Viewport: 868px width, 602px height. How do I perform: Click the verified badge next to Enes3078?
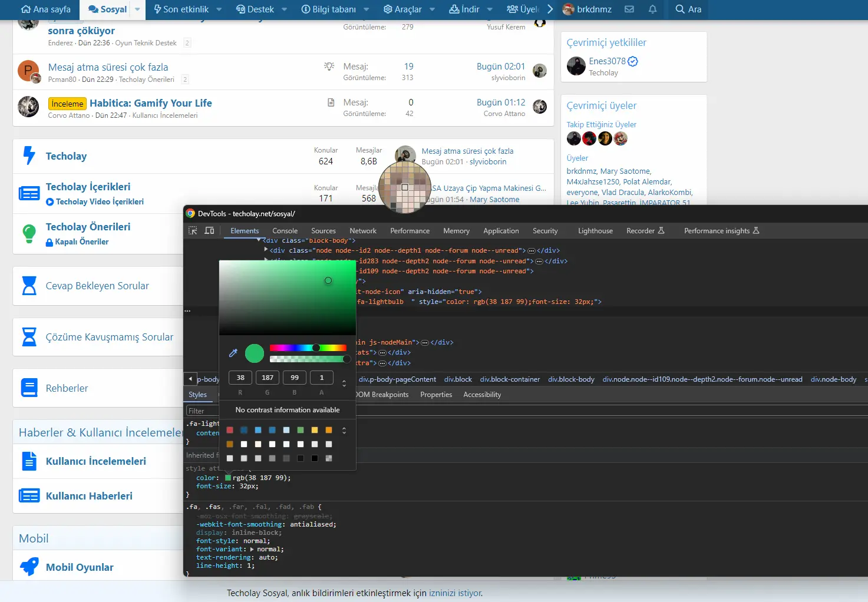click(x=633, y=61)
